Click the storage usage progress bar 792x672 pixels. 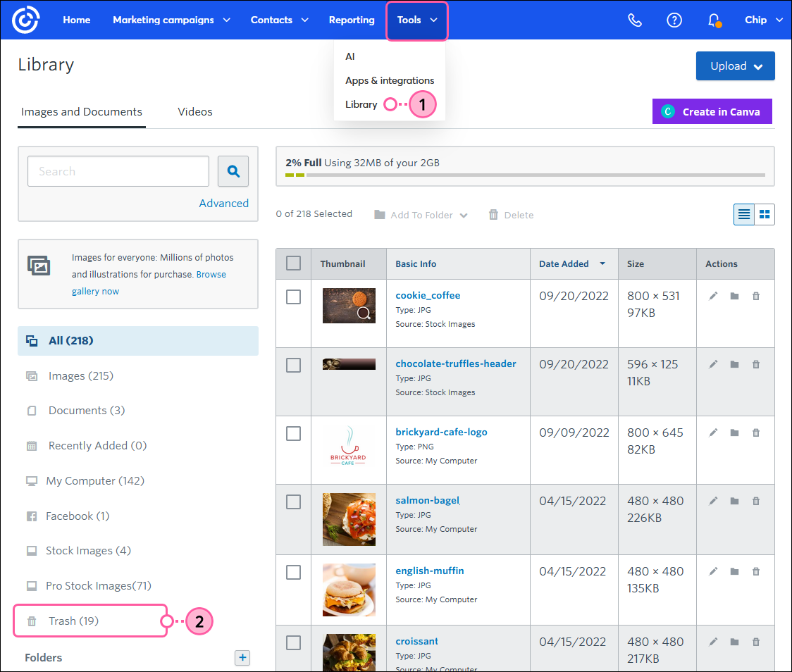click(x=526, y=175)
